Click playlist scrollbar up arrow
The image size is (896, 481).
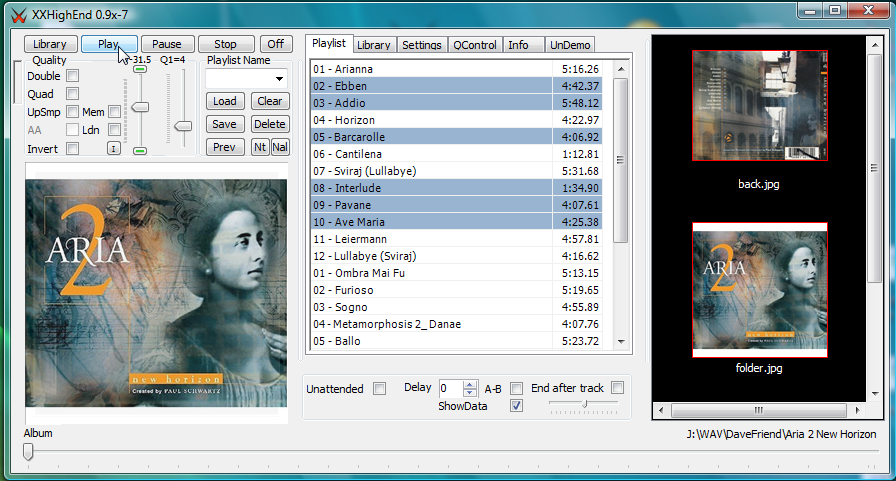[x=621, y=69]
